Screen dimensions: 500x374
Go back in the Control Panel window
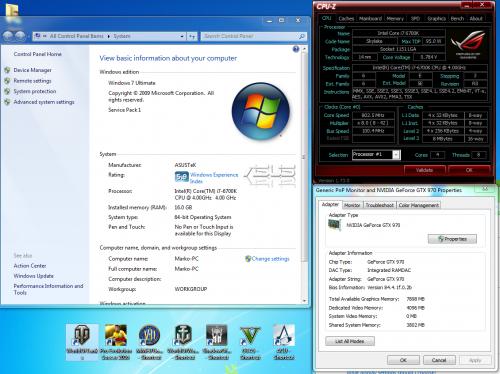coord(8,36)
